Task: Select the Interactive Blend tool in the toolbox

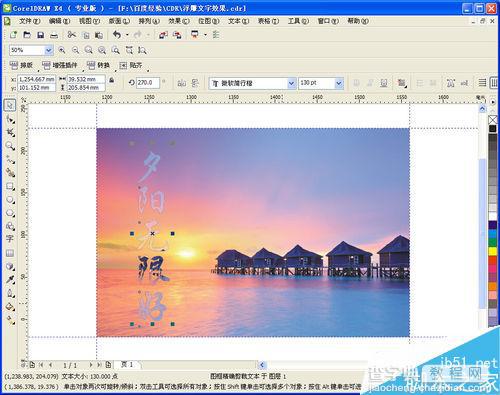Action: pyautogui.click(x=10, y=266)
